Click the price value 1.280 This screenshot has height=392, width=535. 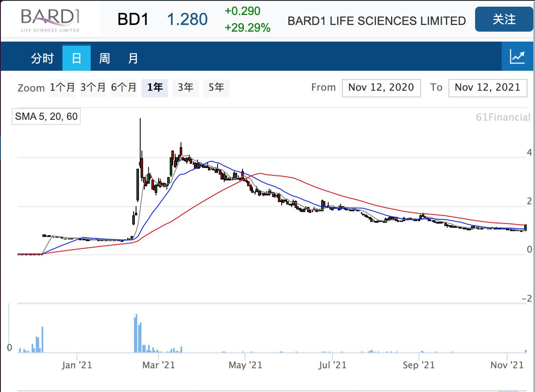pyautogui.click(x=187, y=20)
